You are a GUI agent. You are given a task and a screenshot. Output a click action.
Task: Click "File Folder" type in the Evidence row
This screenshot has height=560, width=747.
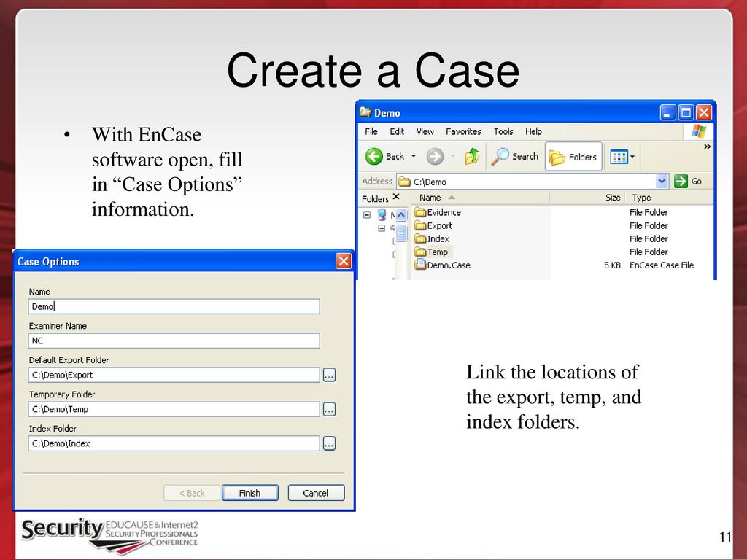pos(649,212)
